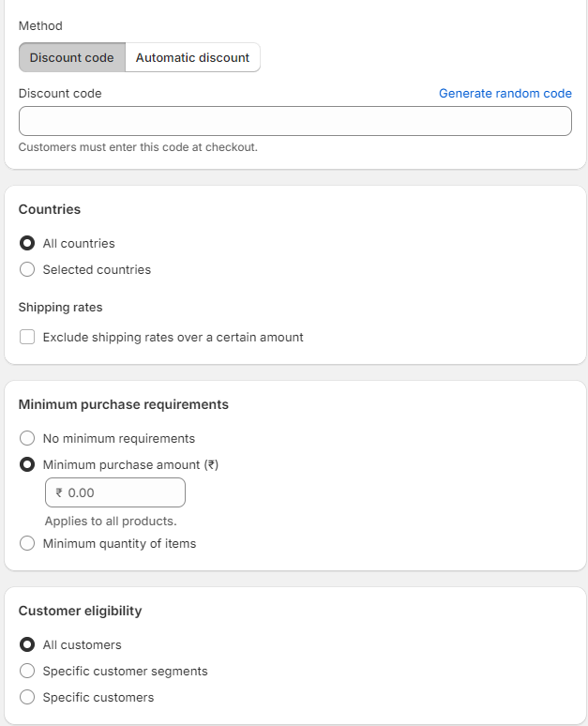Enable Exclude shipping rates over a certain amount
Viewport: 588px width, 726px height.
coord(27,337)
